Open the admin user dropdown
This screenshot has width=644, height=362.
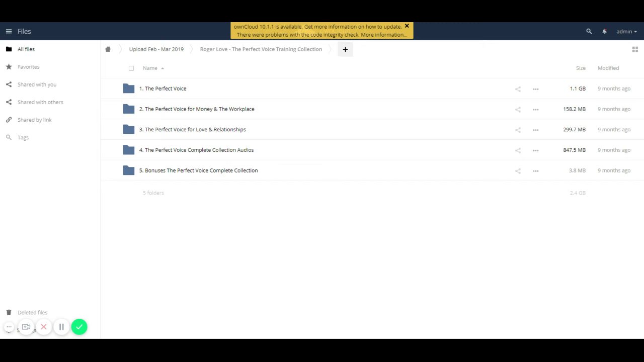coord(626,31)
